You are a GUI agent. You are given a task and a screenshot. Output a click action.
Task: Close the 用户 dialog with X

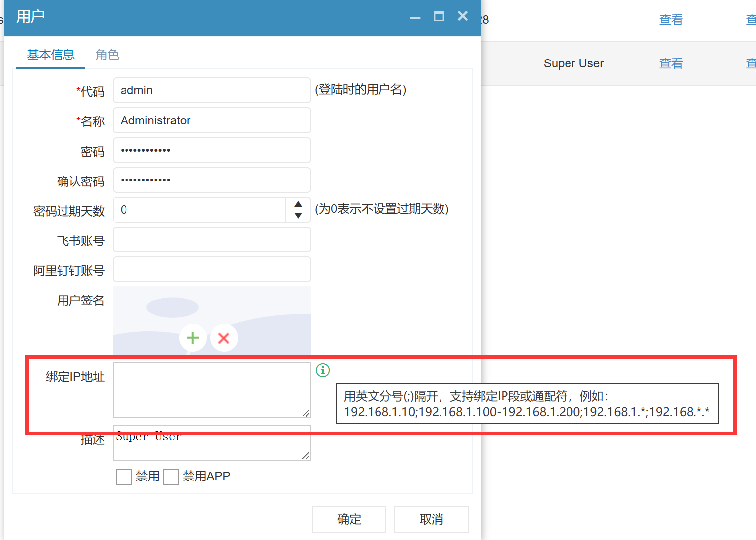(462, 16)
